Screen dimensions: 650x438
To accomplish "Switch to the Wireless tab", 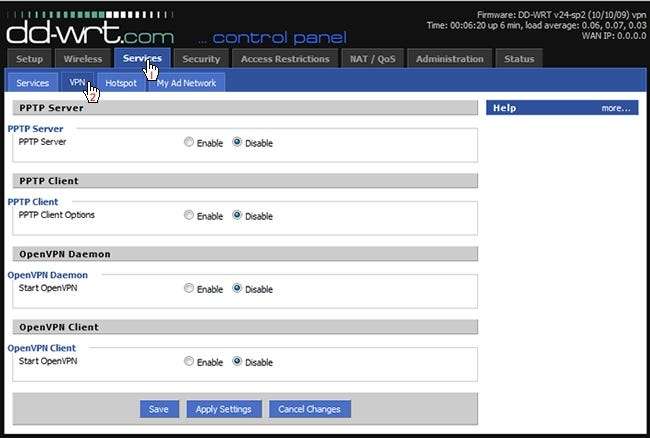I will click(x=83, y=59).
